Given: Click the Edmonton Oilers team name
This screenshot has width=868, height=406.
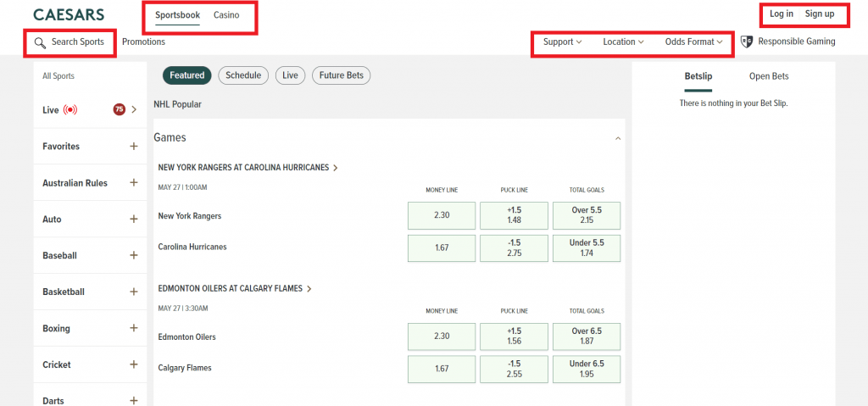Looking at the screenshot, I should click(x=186, y=336).
